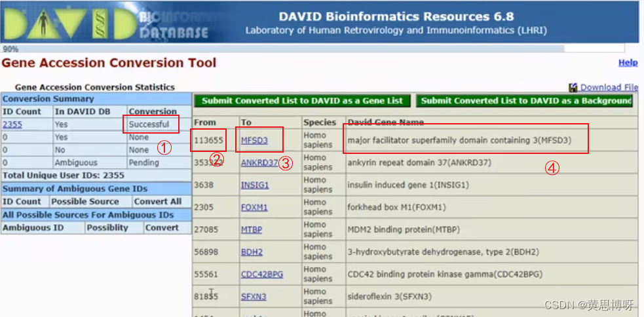
Task: Open the INSIG1 gene link
Action: tap(255, 185)
